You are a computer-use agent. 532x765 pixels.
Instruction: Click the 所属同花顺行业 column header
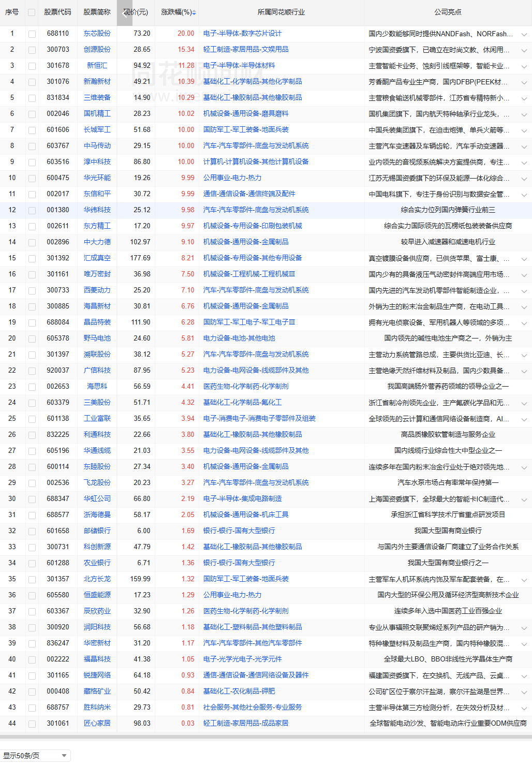pyautogui.click(x=281, y=12)
